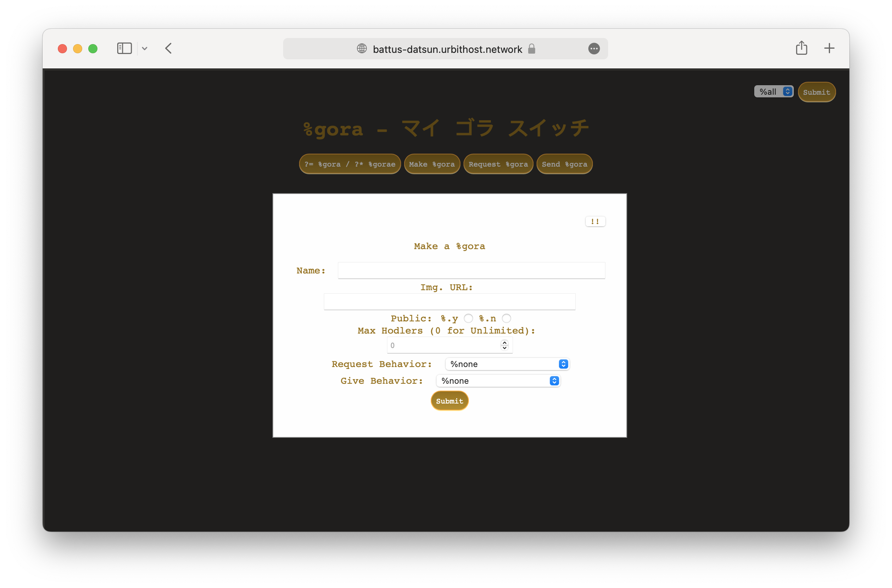Click the address bar URL text
The image size is (892, 588).
pyautogui.click(x=447, y=49)
